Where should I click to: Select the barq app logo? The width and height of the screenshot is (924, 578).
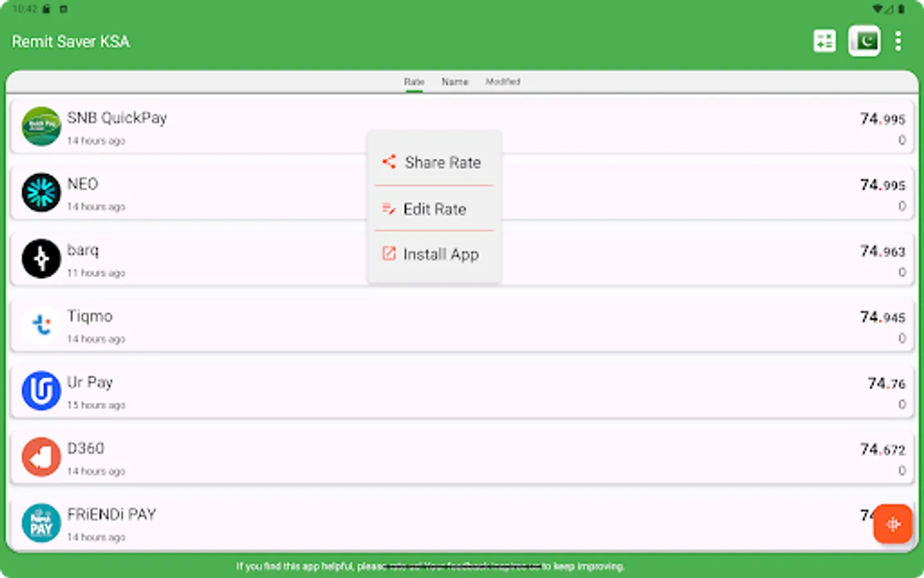pos(41,259)
